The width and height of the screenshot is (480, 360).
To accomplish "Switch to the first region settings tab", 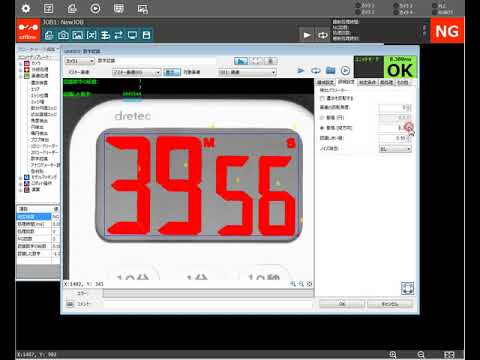I will click(x=325, y=82).
